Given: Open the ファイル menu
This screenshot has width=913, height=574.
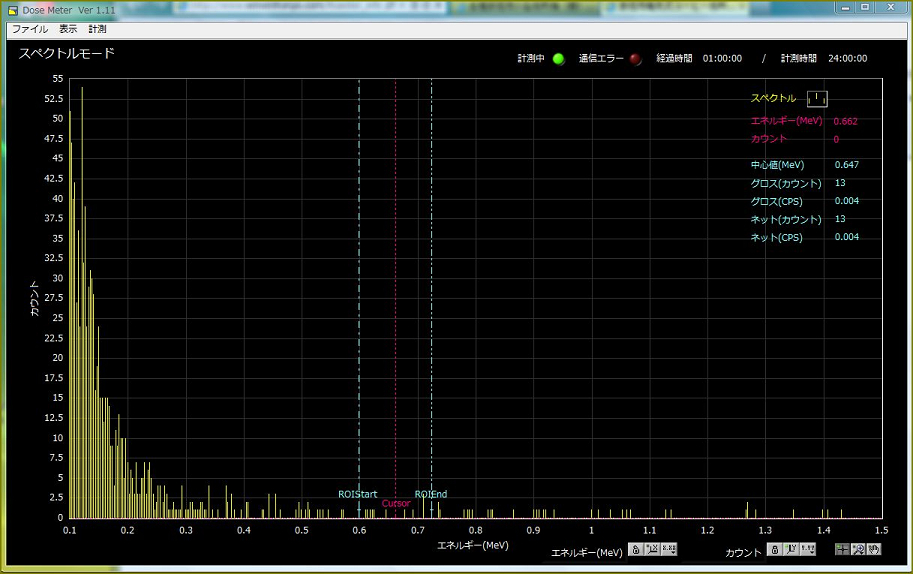Looking at the screenshot, I should [x=29, y=29].
